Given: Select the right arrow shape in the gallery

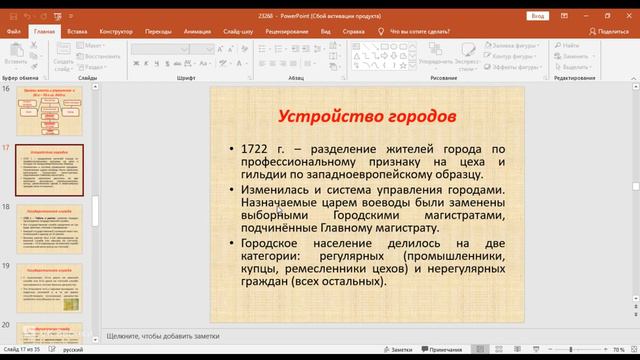Looking at the screenshot, I should 384,56.
